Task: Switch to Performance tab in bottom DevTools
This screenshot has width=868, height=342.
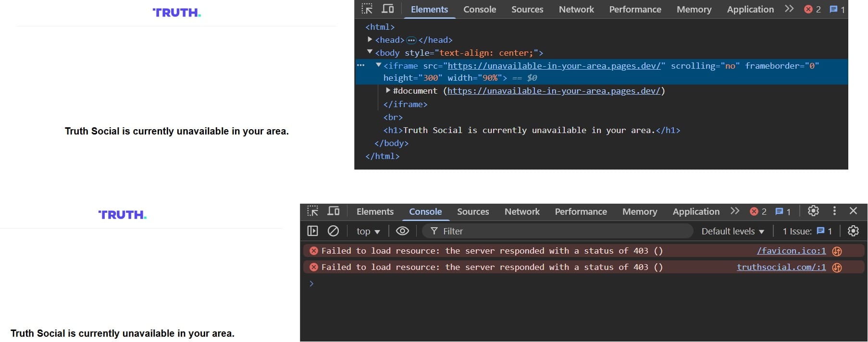Action: pyautogui.click(x=581, y=212)
